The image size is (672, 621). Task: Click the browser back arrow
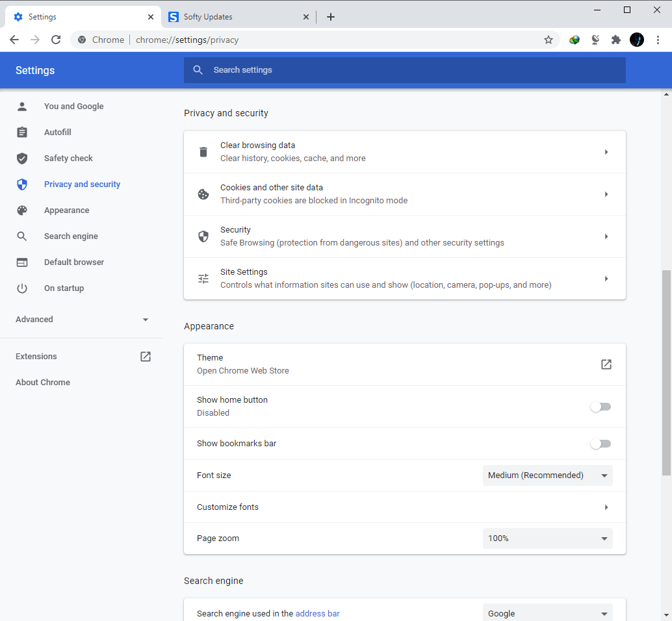(x=14, y=40)
